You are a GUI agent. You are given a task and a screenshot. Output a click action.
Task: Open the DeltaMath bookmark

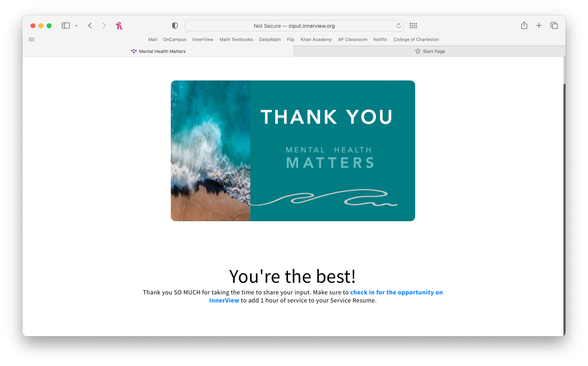[x=270, y=40]
